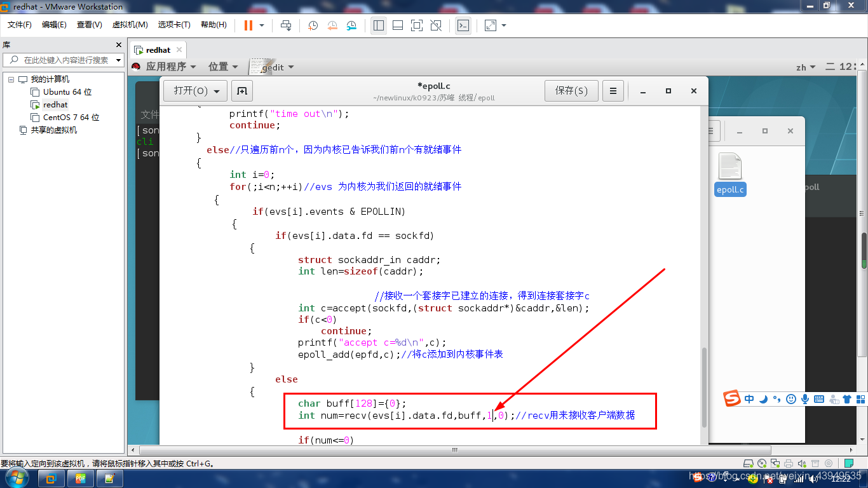Open the 查看(V) menu
This screenshot has height=488, width=868.
90,25
